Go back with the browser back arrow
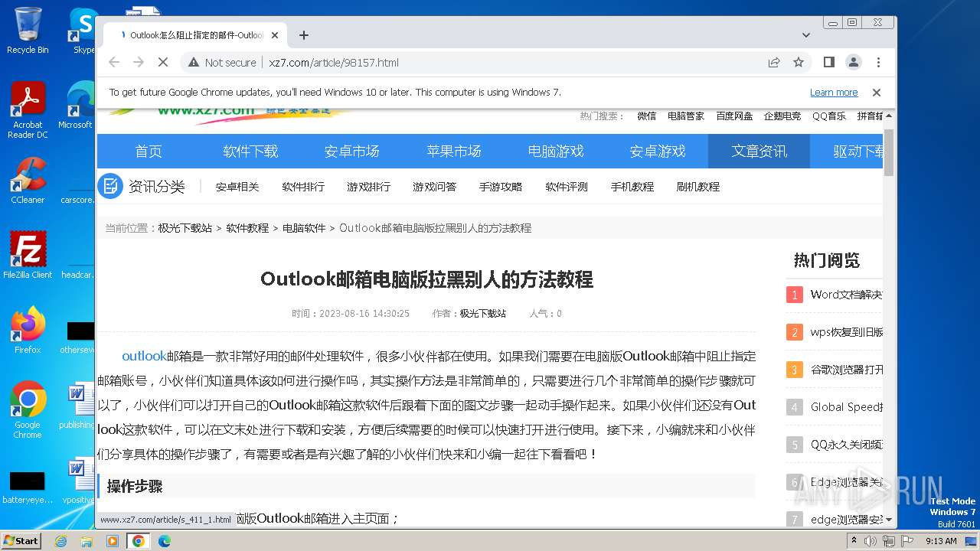 pyautogui.click(x=114, y=62)
